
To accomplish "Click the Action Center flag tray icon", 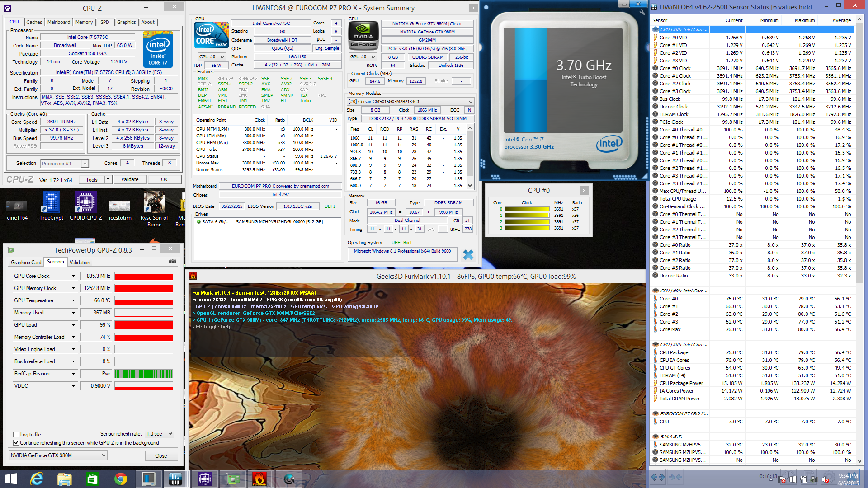I will (782, 479).
